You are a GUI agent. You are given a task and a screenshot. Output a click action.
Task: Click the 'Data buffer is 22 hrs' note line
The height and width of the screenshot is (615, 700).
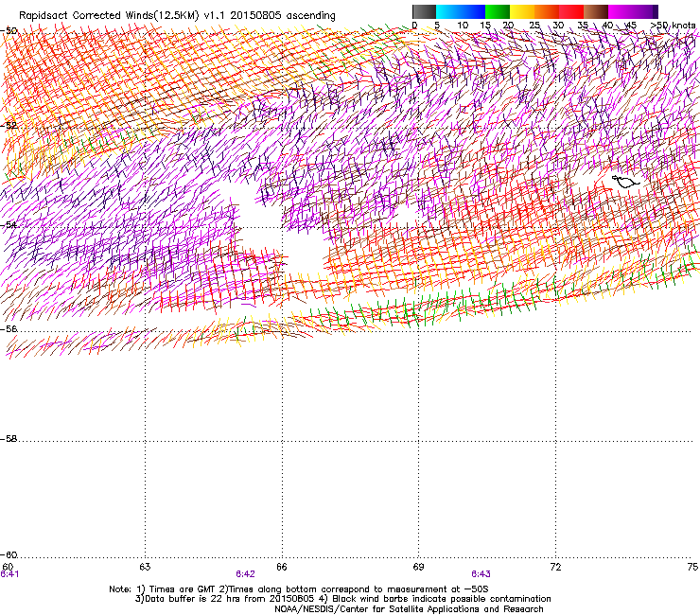coord(342,599)
